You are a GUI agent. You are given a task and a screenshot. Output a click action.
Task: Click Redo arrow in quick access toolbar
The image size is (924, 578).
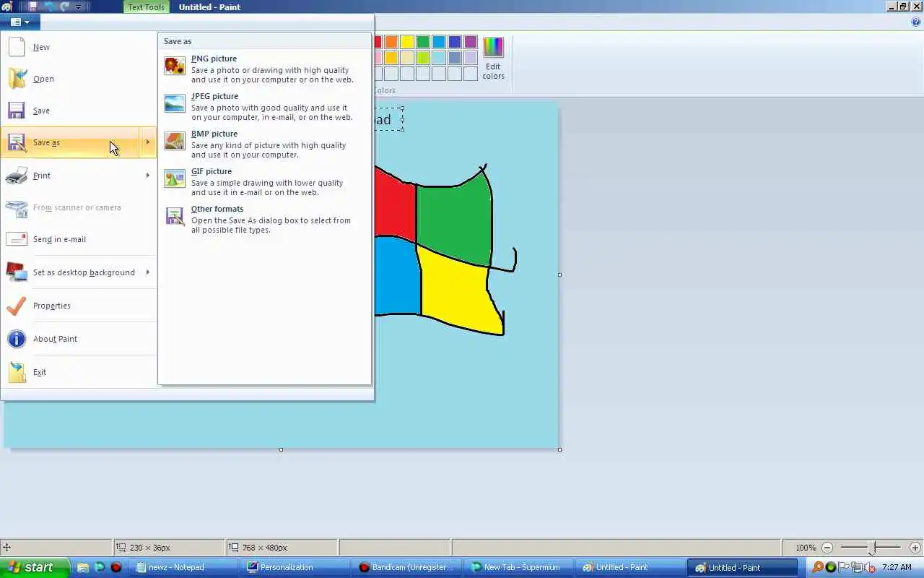point(65,7)
